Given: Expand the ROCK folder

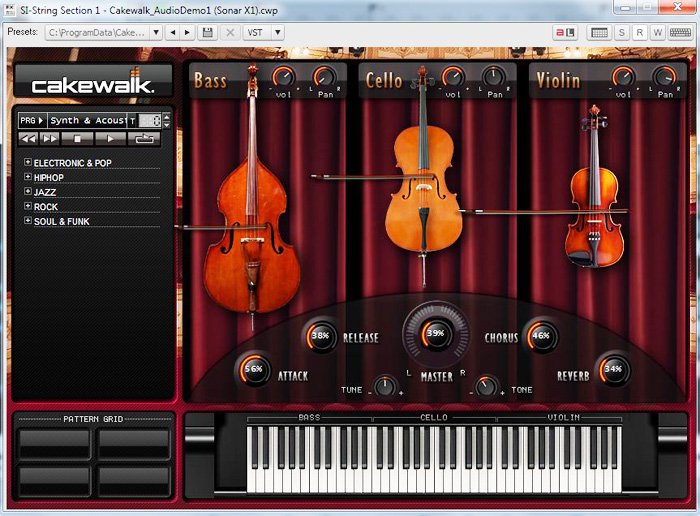Looking at the screenshot, I should 28,206.
